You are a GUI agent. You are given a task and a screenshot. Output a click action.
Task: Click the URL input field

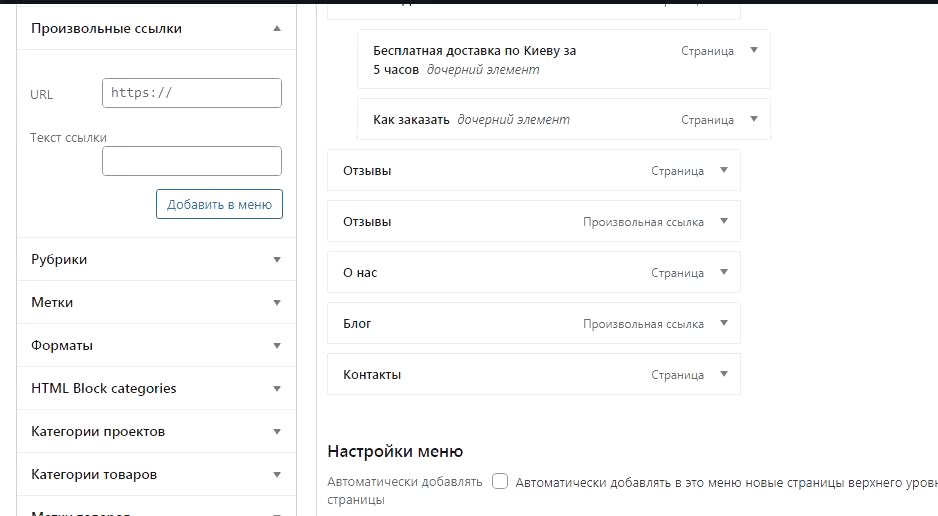tap(192, 93)
